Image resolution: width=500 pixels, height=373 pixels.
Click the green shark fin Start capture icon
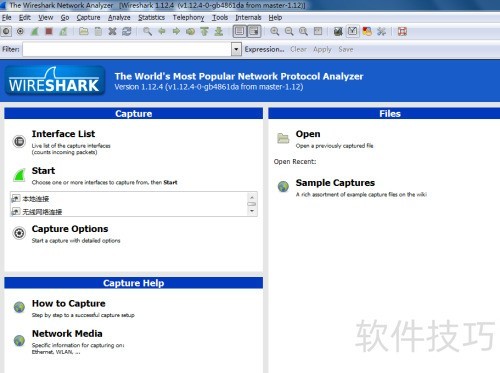pyautogui.click(x=35, y=32)
